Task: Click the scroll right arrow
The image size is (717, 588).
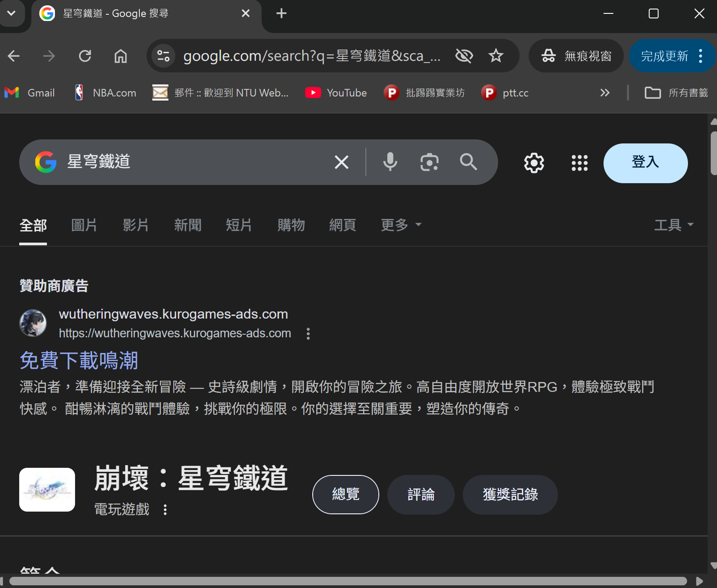Action: [700, 581]
